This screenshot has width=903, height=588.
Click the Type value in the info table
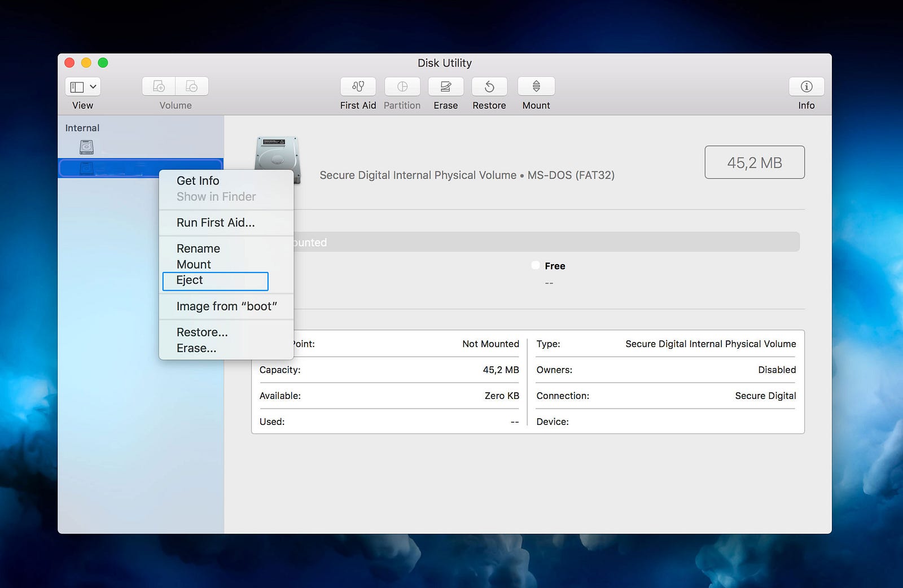click(x=711, y=344)
